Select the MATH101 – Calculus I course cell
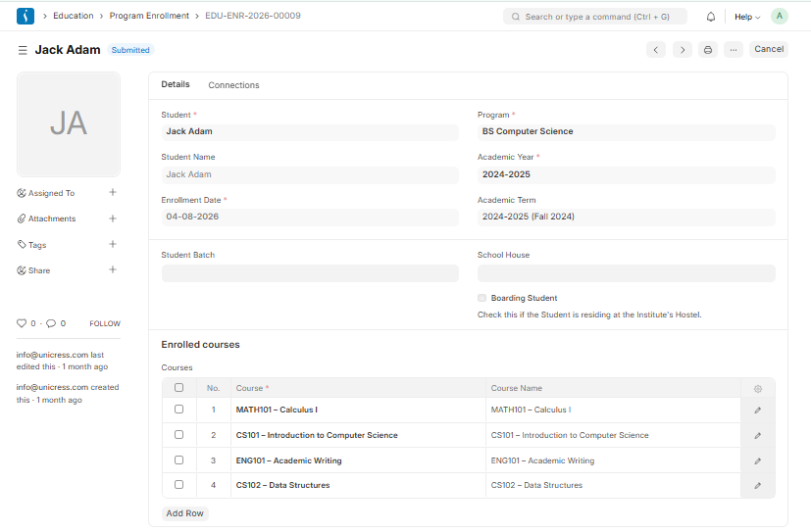This screenshot has height=532, width=811. point(358,410)
